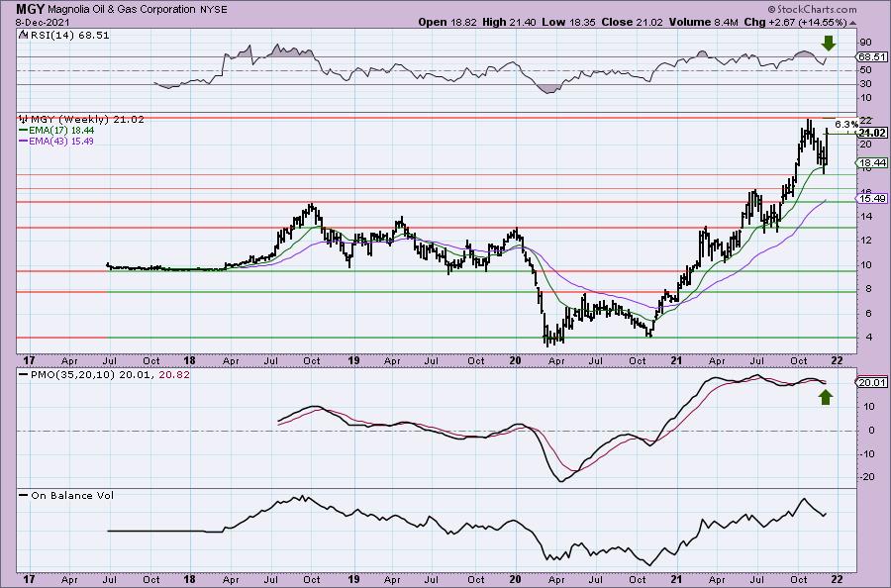
Task: Select the EMA(43) 15.49 legend text
Action: [x=61, y=141]
